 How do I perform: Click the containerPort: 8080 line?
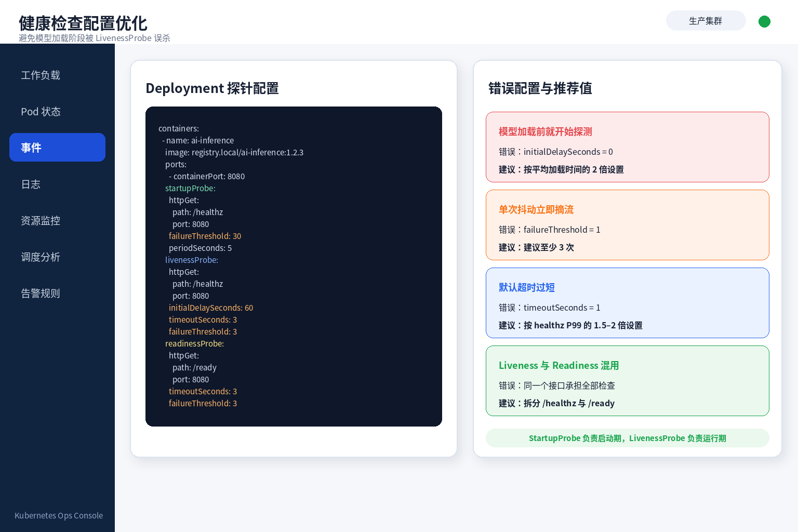(207, 176)
